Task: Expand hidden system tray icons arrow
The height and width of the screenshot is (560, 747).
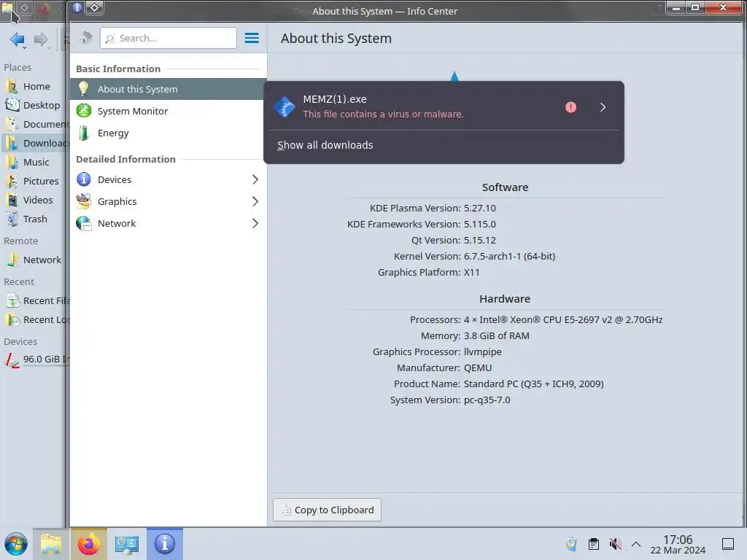Action: pyautogui.click(x=636, y=544)
